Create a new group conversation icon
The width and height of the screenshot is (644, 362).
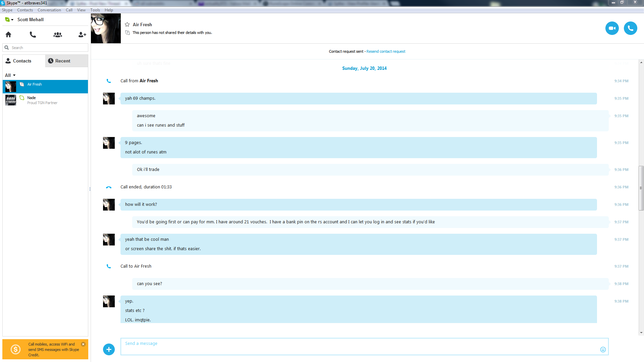(x=58, y=35)
